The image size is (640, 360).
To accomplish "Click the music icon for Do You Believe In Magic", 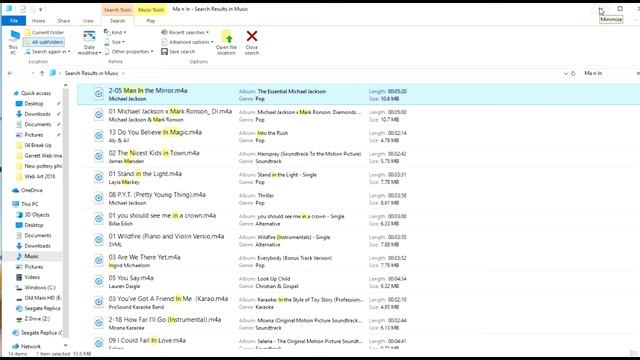I will (x=98, y=136).
